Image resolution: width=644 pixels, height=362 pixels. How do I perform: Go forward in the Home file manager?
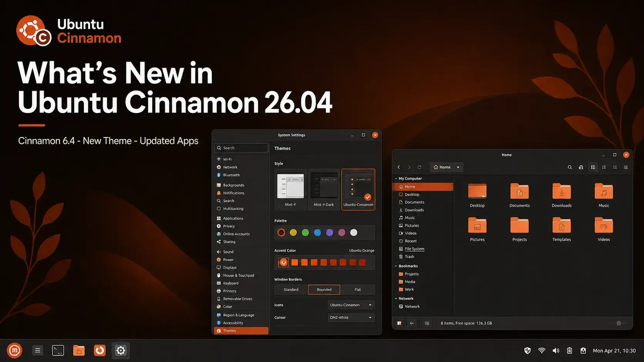pos(409,167)
